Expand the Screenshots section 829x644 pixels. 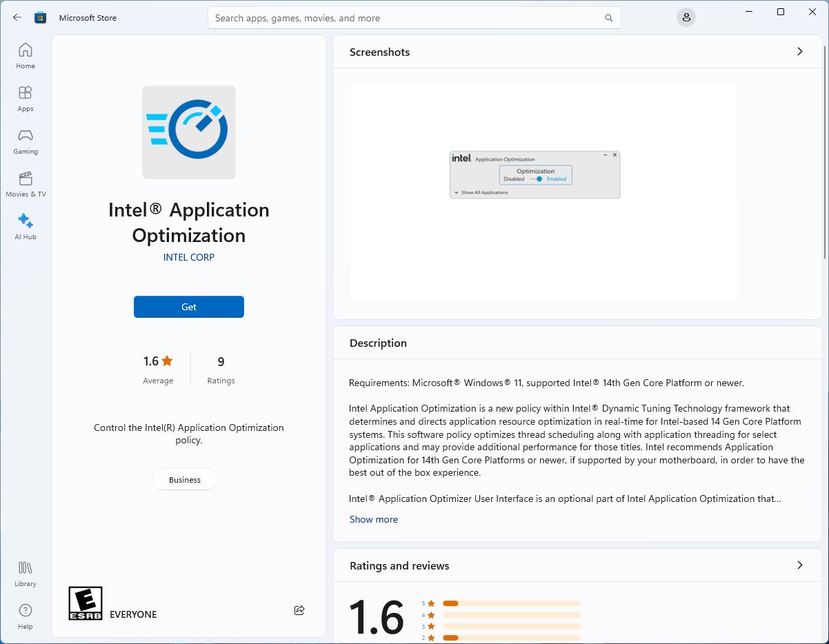click(799, 51)
